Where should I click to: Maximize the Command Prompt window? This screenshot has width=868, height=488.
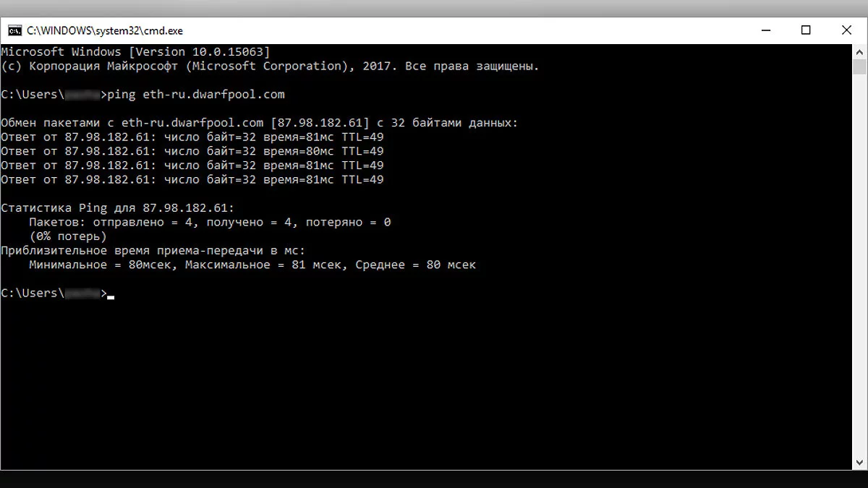806,30
